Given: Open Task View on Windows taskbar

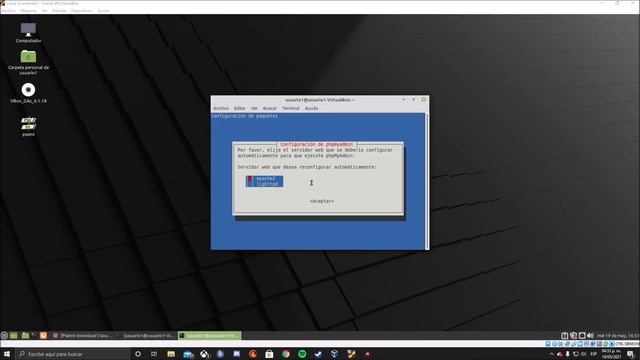Looking at the screenshot, I should tap(154, 354).
